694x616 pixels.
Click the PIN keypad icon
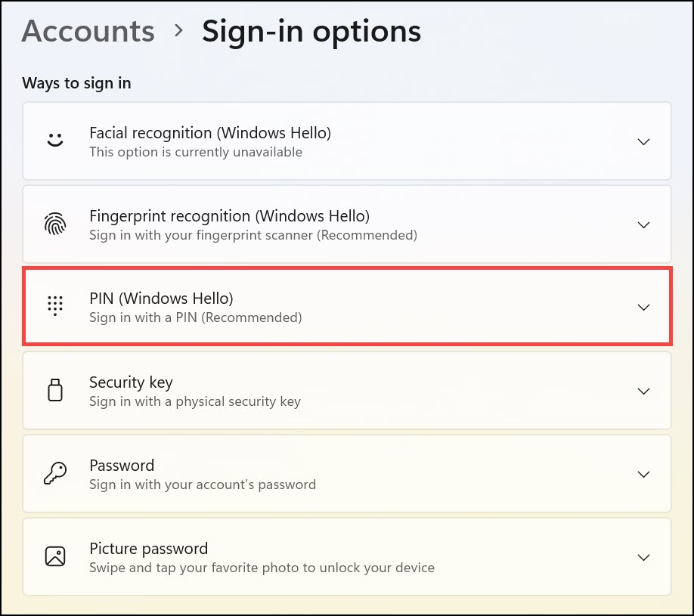(x=55, y=306)
